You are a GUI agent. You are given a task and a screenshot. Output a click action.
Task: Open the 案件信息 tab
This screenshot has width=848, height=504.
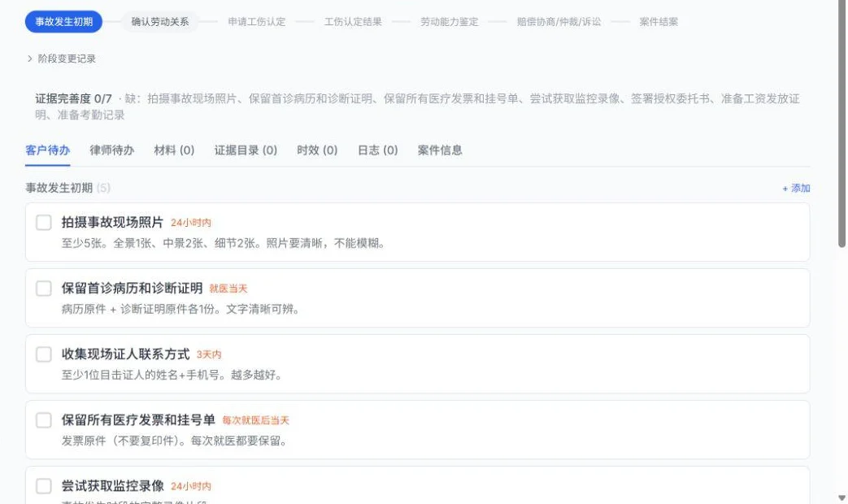(x=440, y=150)
